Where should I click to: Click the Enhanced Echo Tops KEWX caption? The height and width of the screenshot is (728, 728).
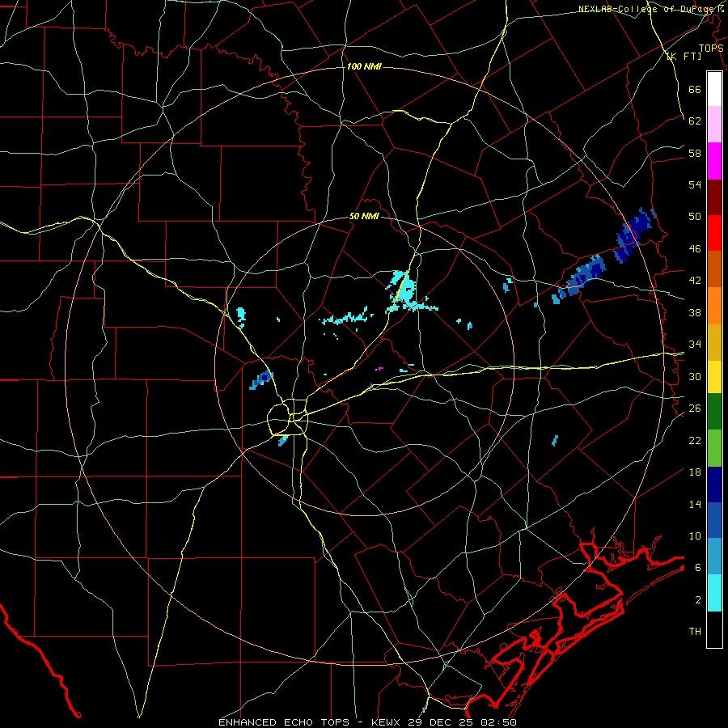(367, 722)
